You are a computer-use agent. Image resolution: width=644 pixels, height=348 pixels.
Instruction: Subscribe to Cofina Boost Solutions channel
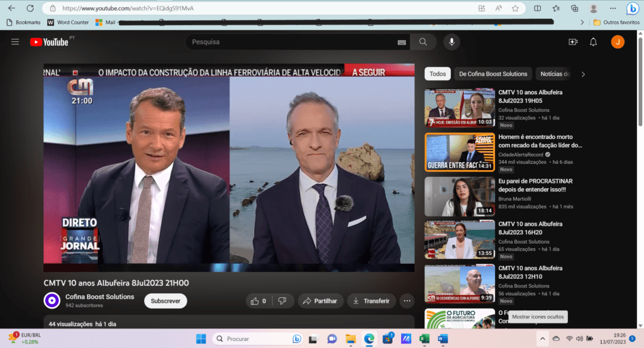tap(165, 301)
